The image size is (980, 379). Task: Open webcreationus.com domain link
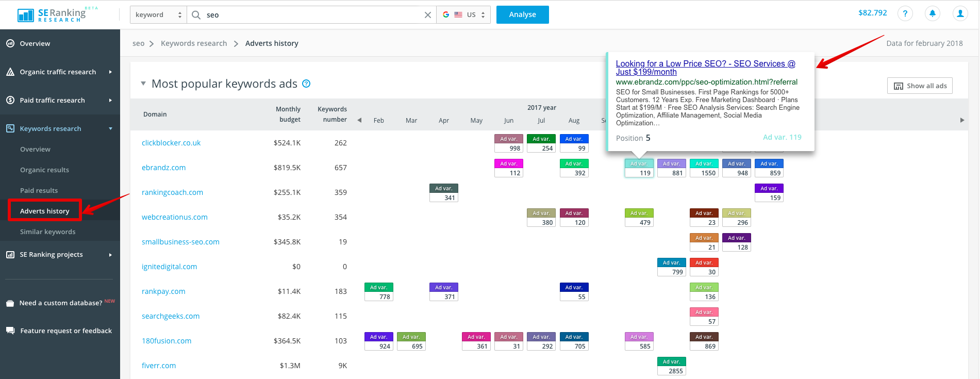coord(175,217)
